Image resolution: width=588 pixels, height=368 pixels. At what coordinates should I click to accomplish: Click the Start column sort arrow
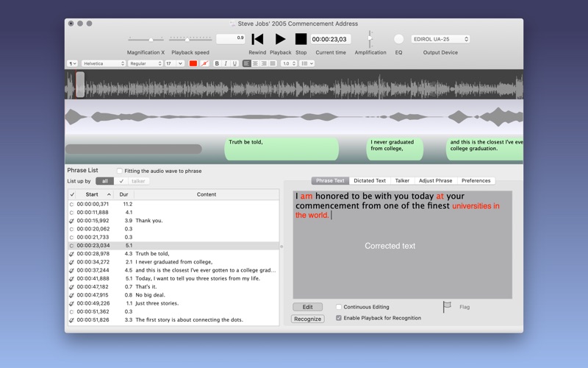(x=109, y=194)
